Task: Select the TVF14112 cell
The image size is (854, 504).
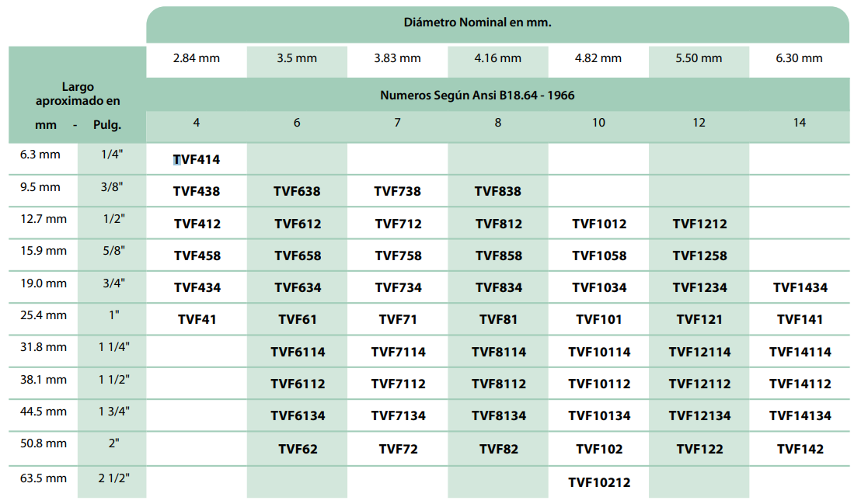Action: [800, 384]
